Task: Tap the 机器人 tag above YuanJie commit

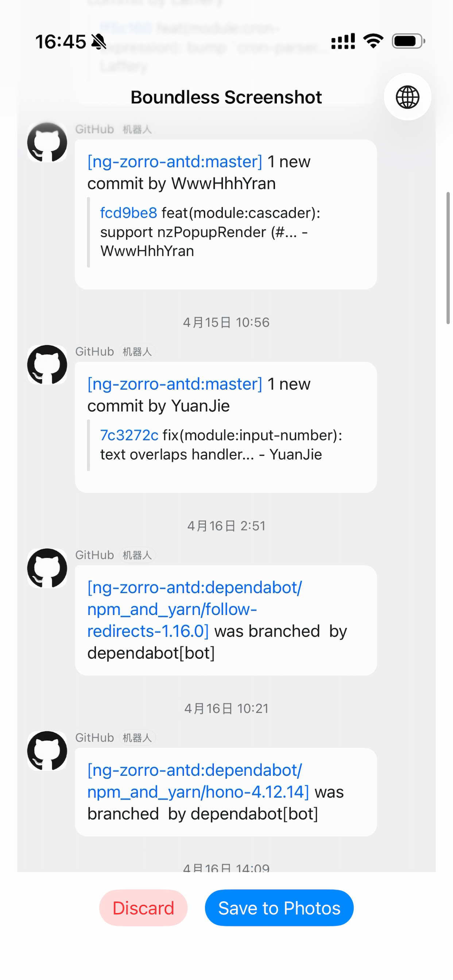Action: point(137,351)
